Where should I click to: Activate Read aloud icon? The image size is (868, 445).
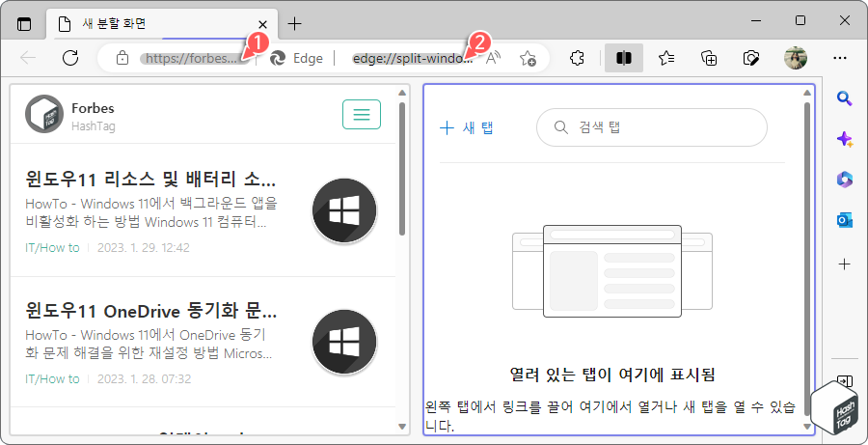click(x=493, y=58)
